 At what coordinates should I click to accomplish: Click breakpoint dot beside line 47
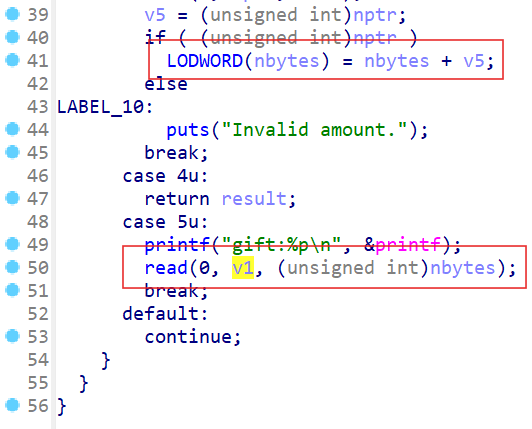pyautogui.click(x=13, y=198)
